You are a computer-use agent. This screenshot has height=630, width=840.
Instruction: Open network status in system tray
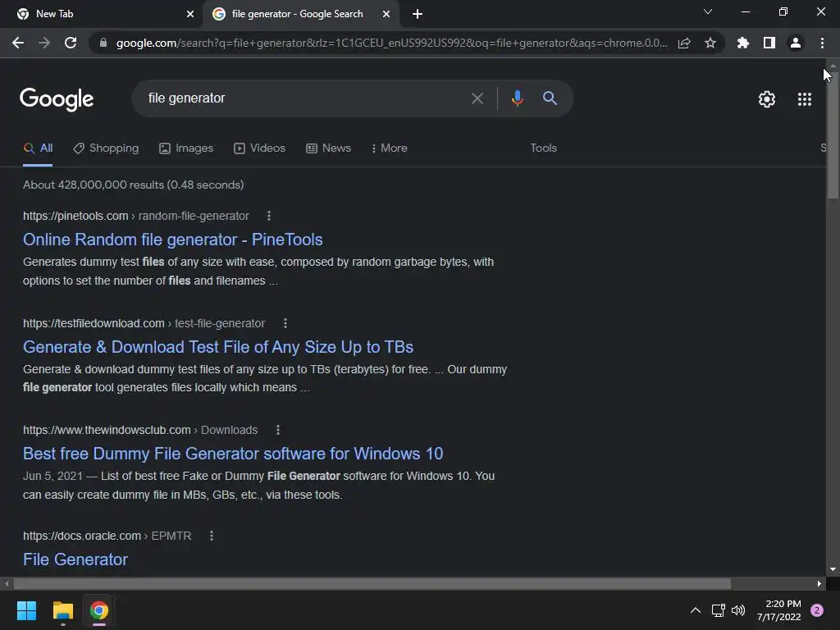coord(719,610)
